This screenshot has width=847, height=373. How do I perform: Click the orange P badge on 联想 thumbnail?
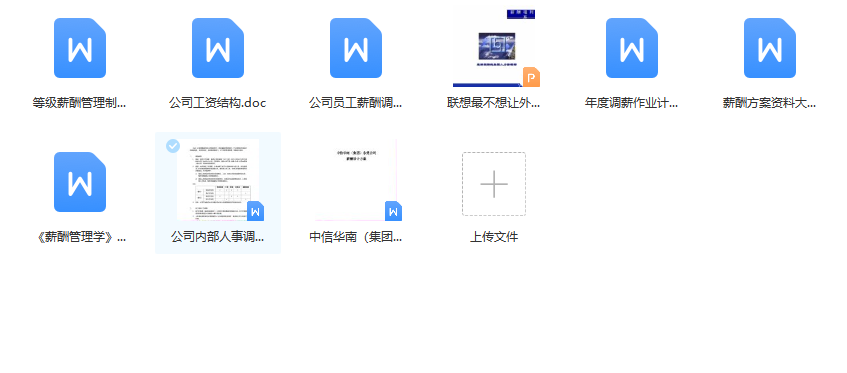click(x=531, y=77)
